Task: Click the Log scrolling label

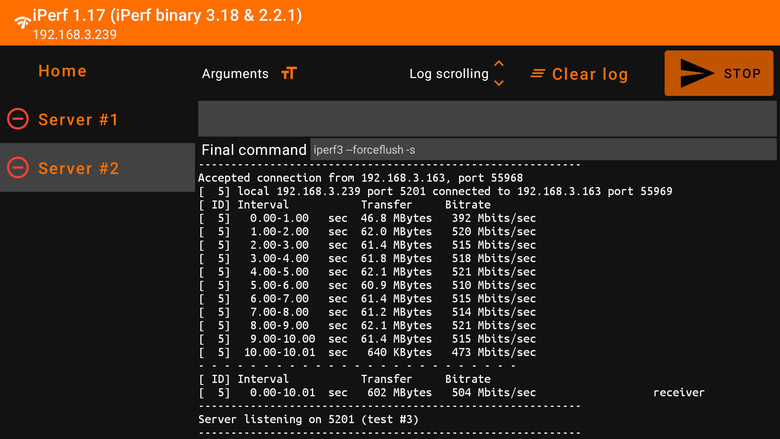Action: coord(449,74)
